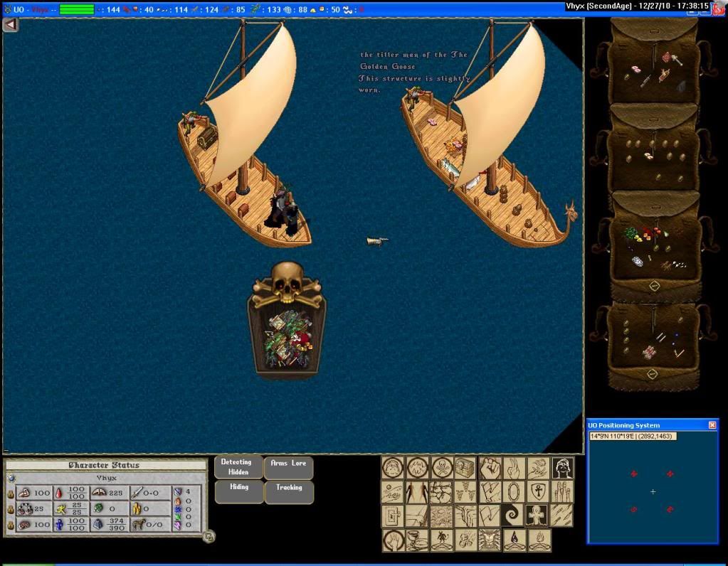Click the 'This structure is slightly worn' message
This screenshot has height=566, width=728.
click(414, 84)
